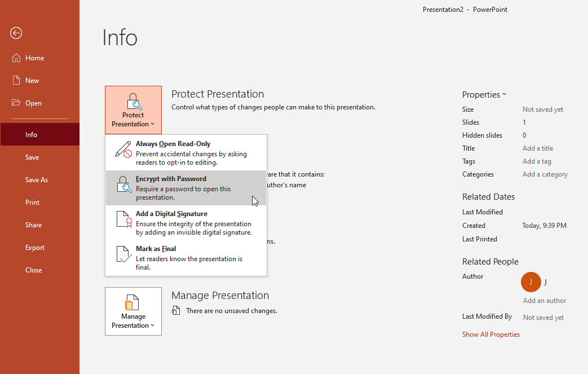The width and height of the screenshot is (588, 374).
Task: Click the Add an author field
Action: coord(545,301)
